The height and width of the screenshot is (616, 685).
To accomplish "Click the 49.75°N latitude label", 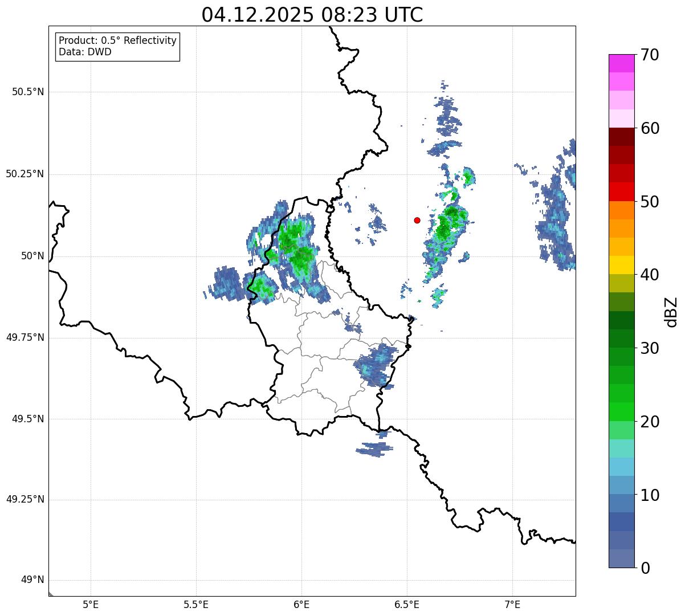I will pos(25,337).
